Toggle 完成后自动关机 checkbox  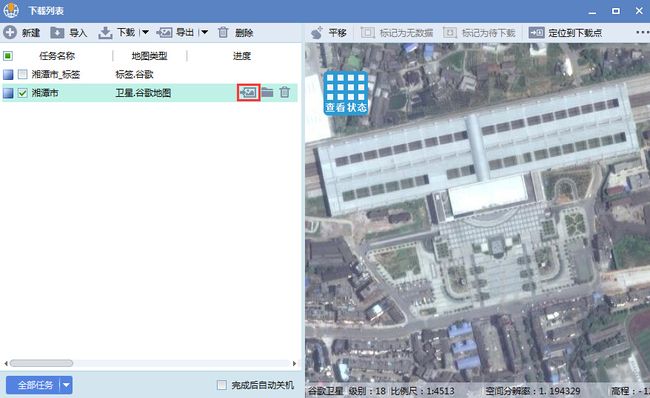222,385
